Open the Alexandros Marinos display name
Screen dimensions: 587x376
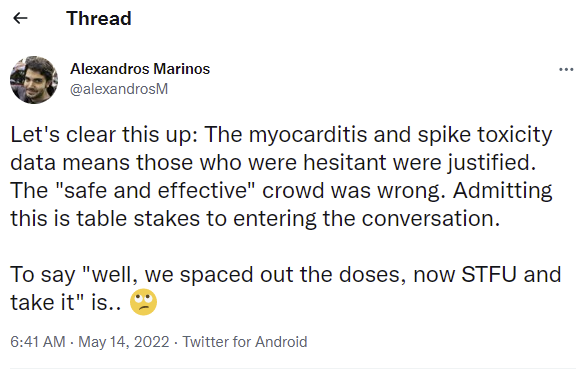click(140, 69)
